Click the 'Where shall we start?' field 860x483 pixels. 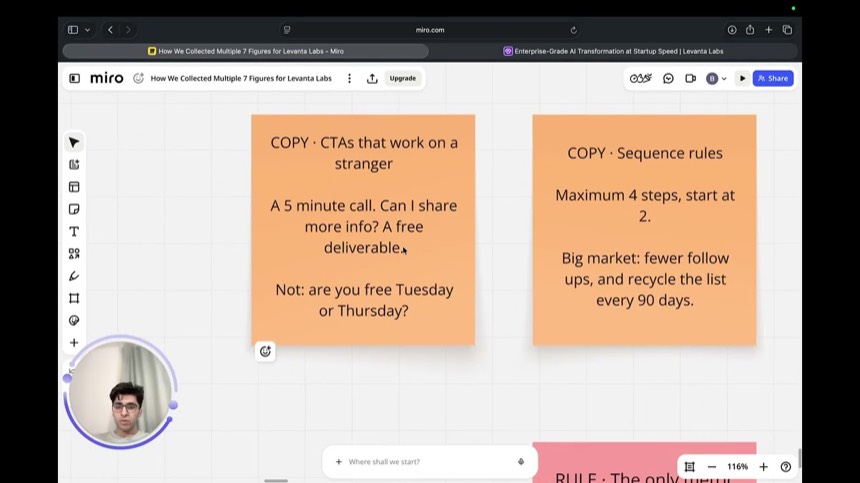[429, 462]
